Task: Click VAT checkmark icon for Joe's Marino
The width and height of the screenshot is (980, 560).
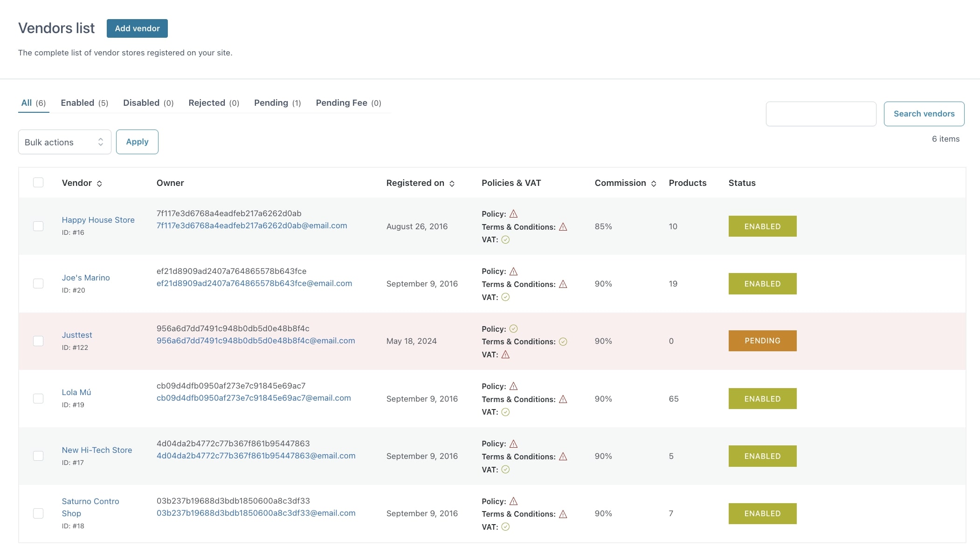Action: 505,297
